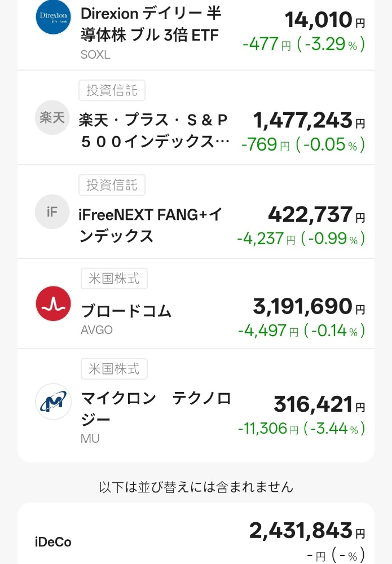Open ブロードコム stock details

pyautogui.click(x=196, y=303)
